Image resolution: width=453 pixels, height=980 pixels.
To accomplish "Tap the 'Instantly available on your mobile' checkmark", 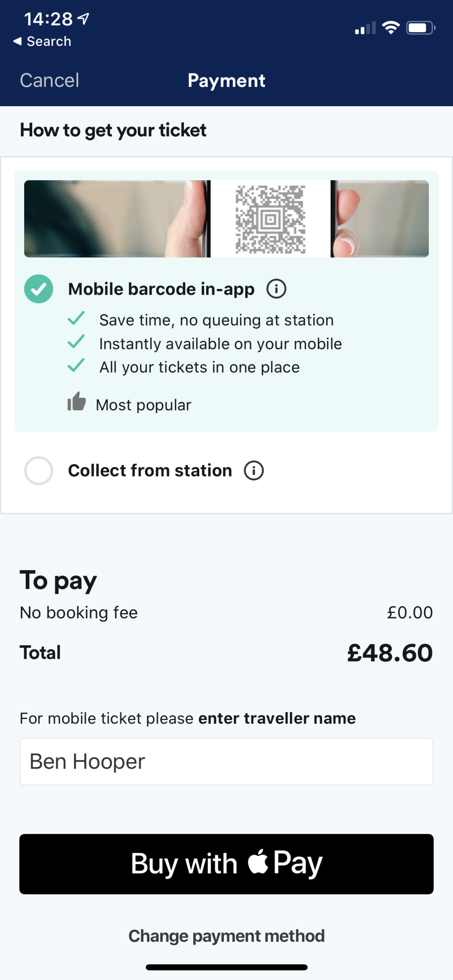I will point(76,342).
